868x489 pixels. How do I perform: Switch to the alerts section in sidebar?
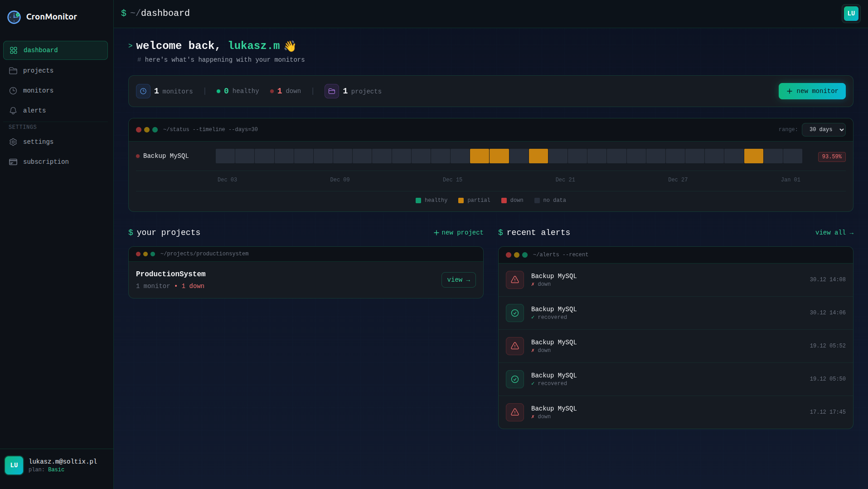click(x=34, y=110)
